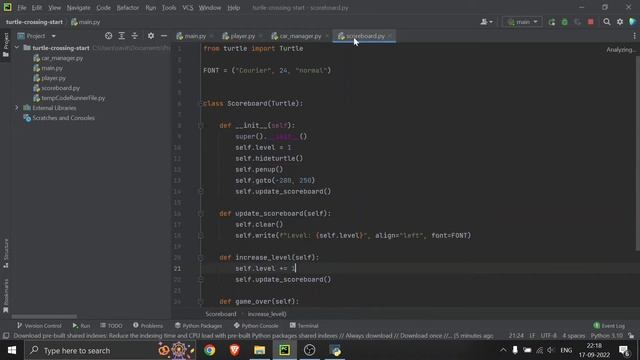This screenshot has width=640, height=360.
Task: Toggle the Project tool window side tab
Action: click(6, 45)
